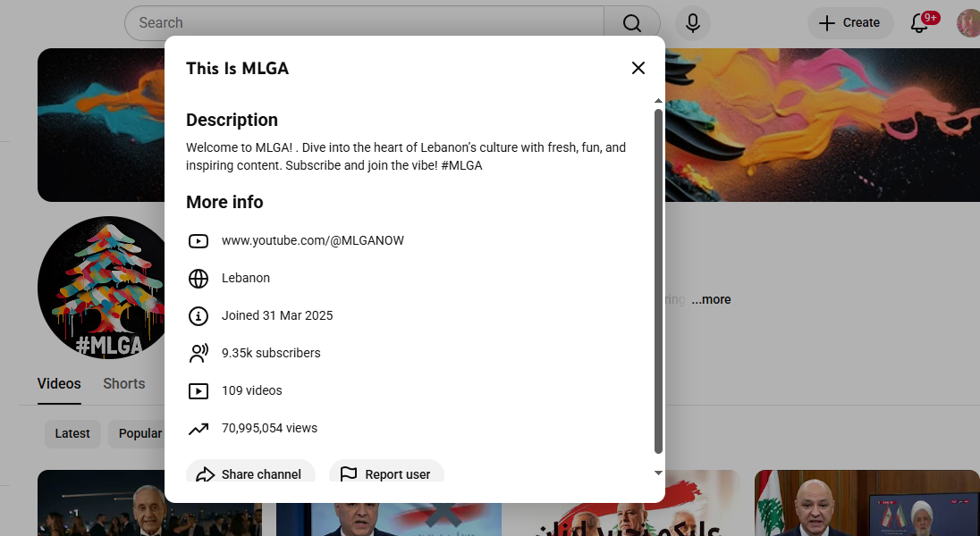980x536 pixels.
Task: Select the Latest filter chip
Action: tap(72, 433)
